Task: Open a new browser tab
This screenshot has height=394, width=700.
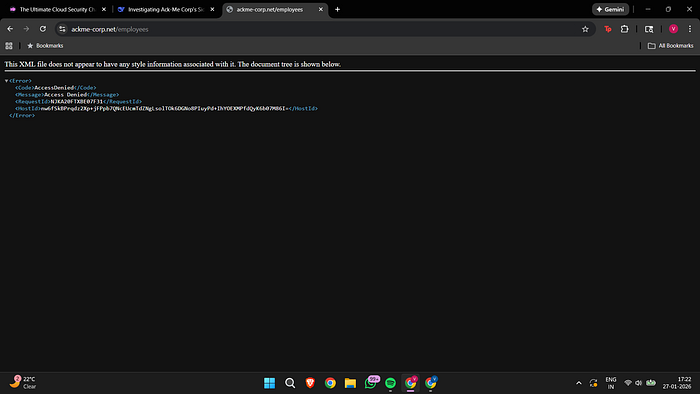Action: click(338, 9)
